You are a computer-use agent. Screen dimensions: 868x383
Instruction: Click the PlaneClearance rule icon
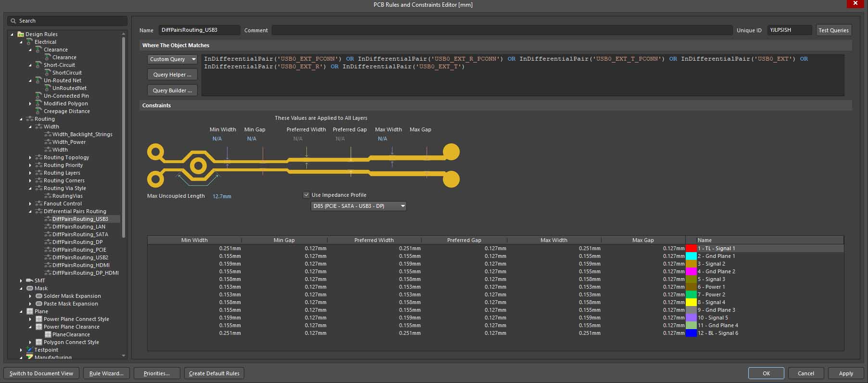(x=48, y=334)
